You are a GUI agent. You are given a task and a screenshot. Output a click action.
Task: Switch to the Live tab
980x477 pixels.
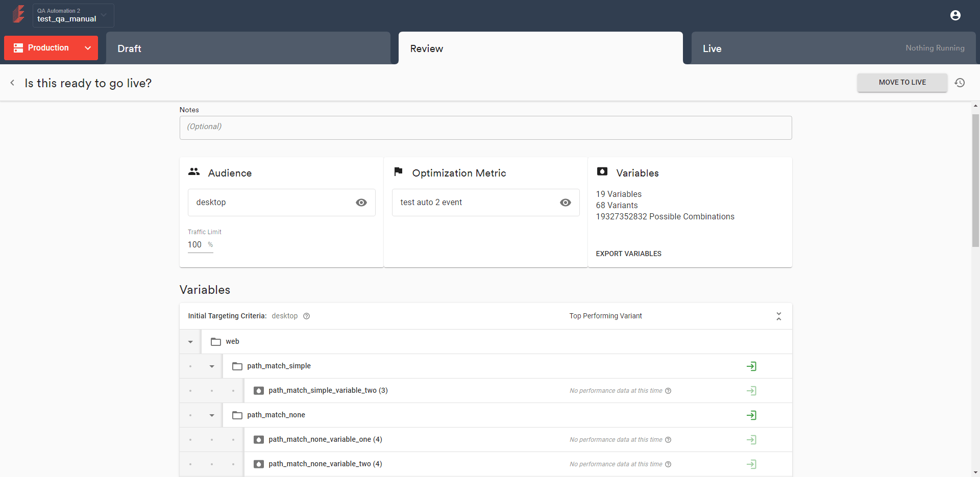click(834, 48)
